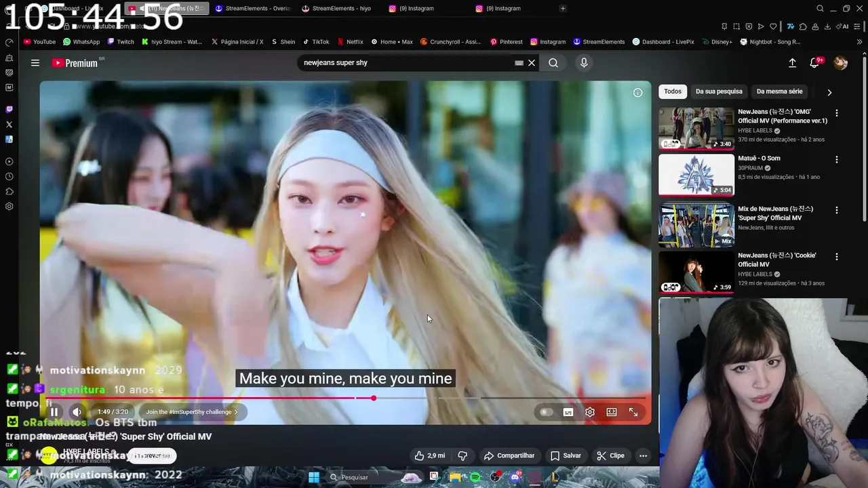Image resolution: width=868 pixels, height=488 pixels.
Task: Show more filter chips with the arrow
Action: (x=829, y=92)
